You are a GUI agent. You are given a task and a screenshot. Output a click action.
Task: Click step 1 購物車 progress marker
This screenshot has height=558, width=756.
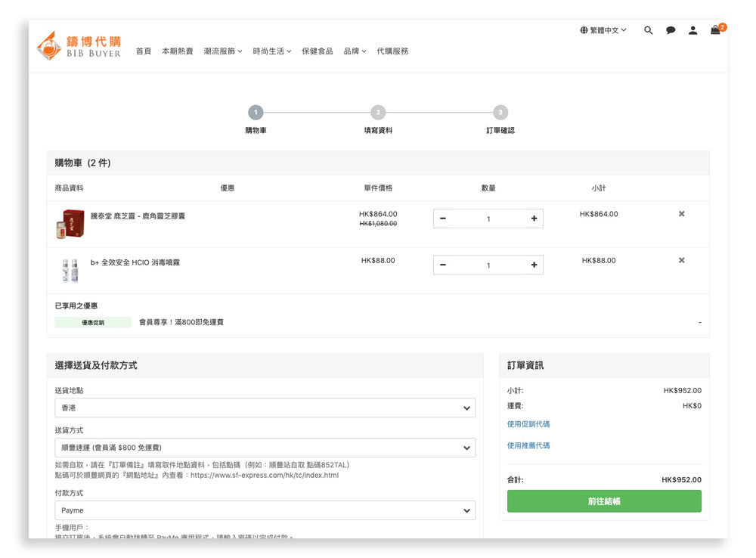click(256, 113)
